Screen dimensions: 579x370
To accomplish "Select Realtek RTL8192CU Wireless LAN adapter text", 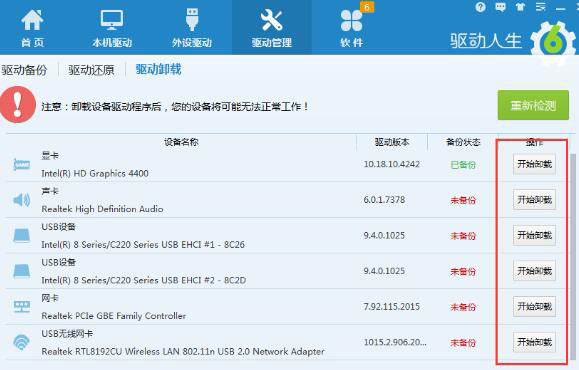I will click(x=183, y=352).
